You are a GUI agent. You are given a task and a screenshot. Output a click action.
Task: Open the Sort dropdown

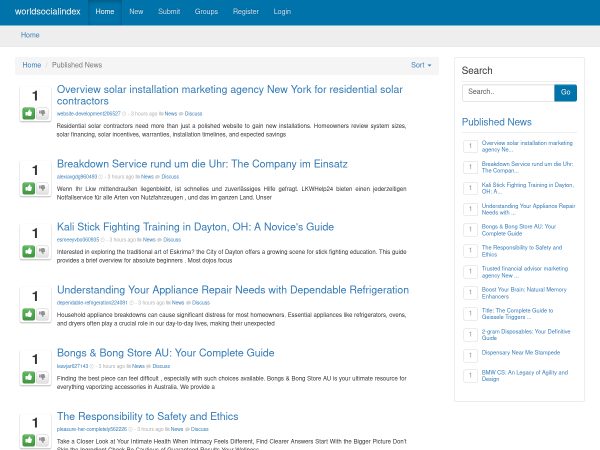click(x=421, y=65)
